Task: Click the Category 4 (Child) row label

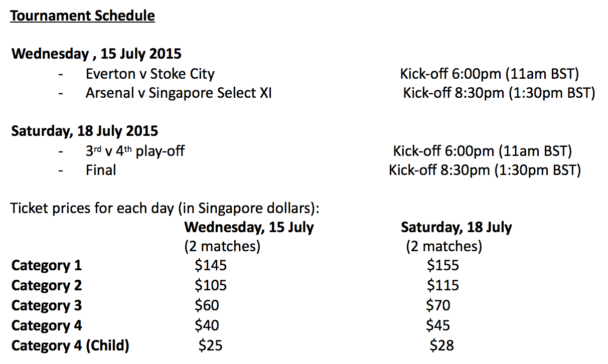Action: click(70, 345)
